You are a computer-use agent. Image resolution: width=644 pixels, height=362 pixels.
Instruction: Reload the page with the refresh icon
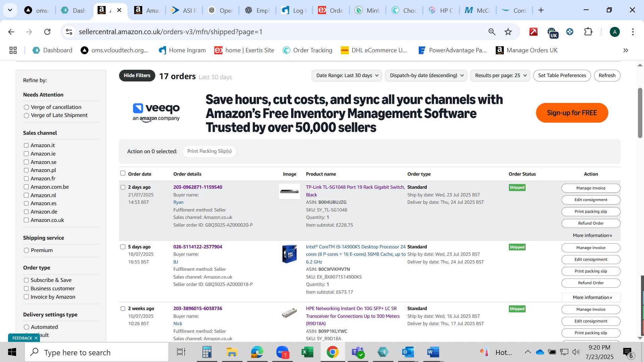tap(47, 32)
